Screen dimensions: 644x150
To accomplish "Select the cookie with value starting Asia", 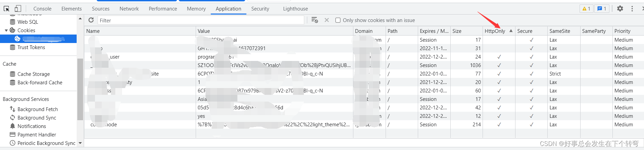I will point(364,99).
